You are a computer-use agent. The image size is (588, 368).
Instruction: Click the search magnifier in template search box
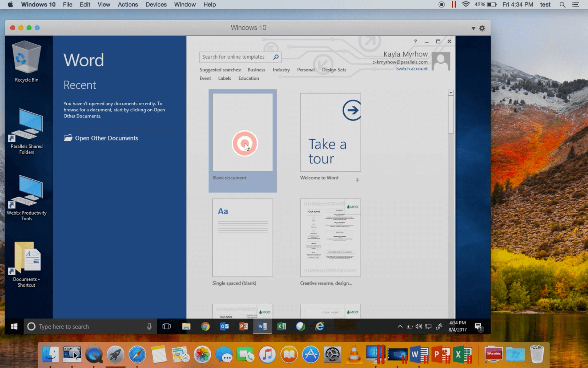point(276,57)
